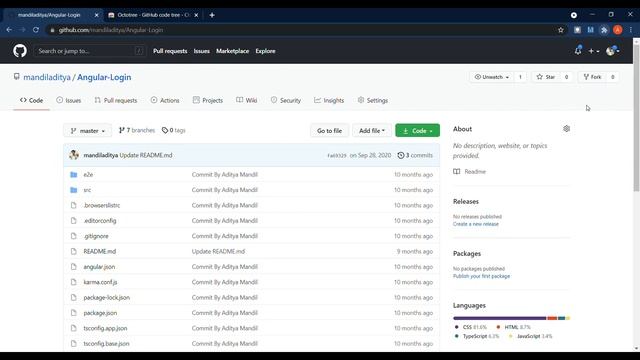Open the Issues repo tab
The image size is (640, 360).
(69, 100)
